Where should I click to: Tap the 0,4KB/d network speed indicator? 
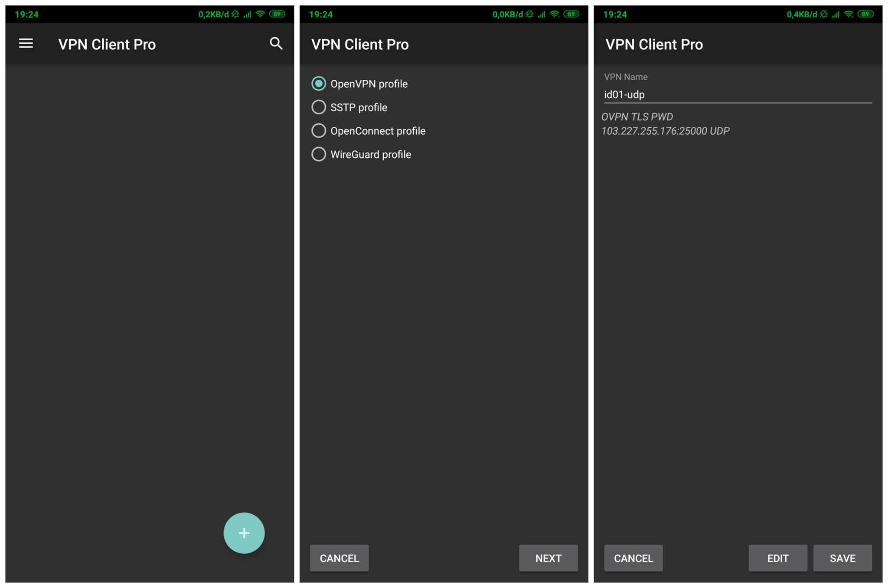click(802, 14)
